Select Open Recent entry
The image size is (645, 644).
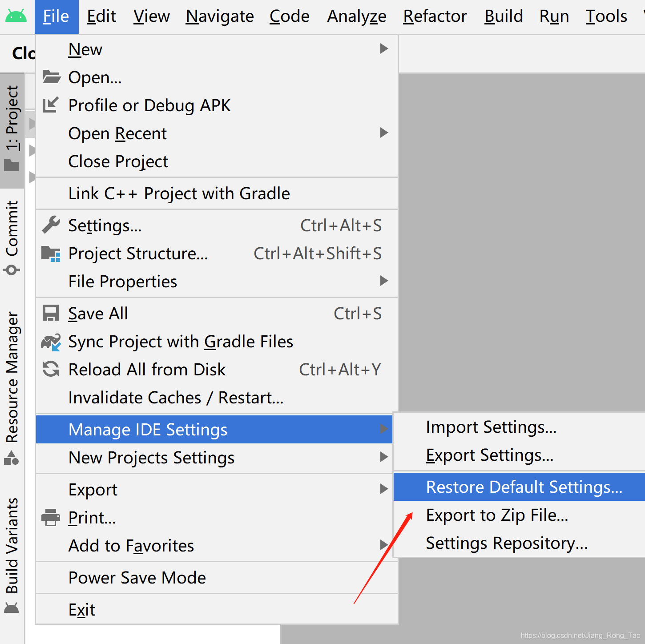click(x=217, y=133)
